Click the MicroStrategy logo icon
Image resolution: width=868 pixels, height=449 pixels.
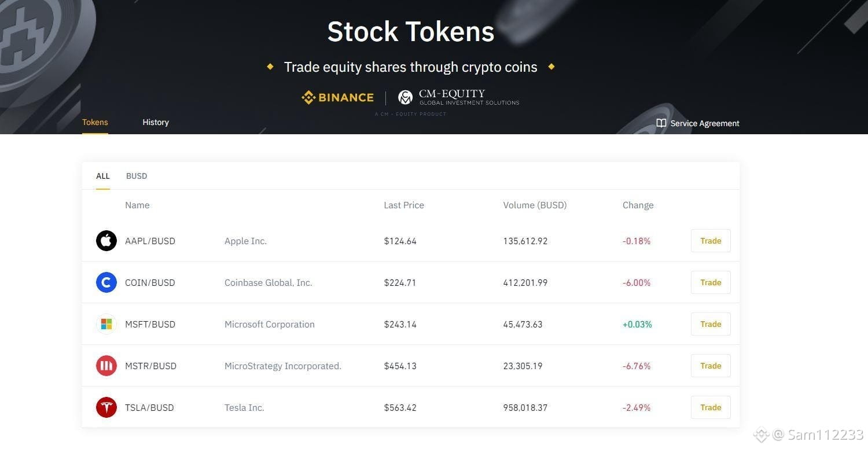pyautogui.click(x=106, y=366)
